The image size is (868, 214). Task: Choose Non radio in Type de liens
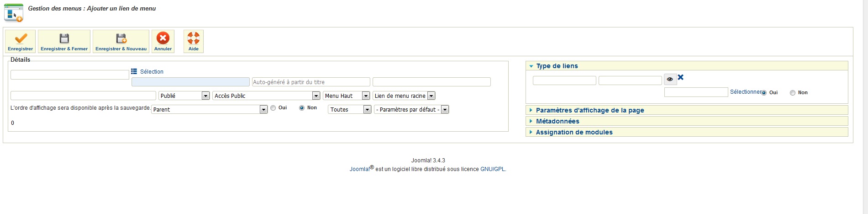pos(793,93)
